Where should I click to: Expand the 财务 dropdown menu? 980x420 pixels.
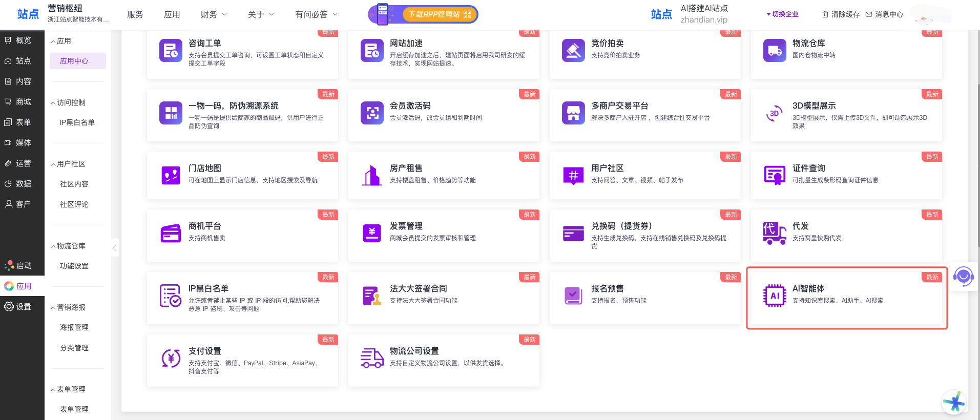click(214, 14)
